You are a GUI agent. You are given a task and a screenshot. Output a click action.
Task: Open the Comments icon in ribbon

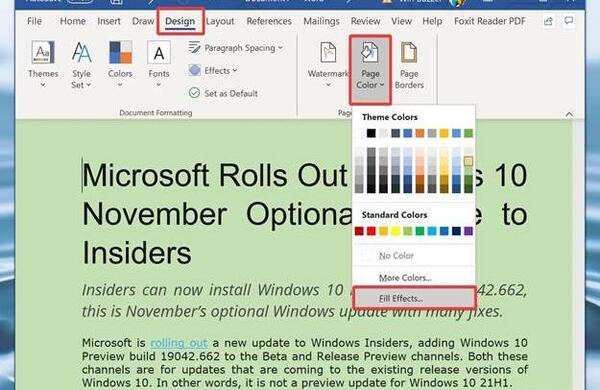[x=569, y=21]
